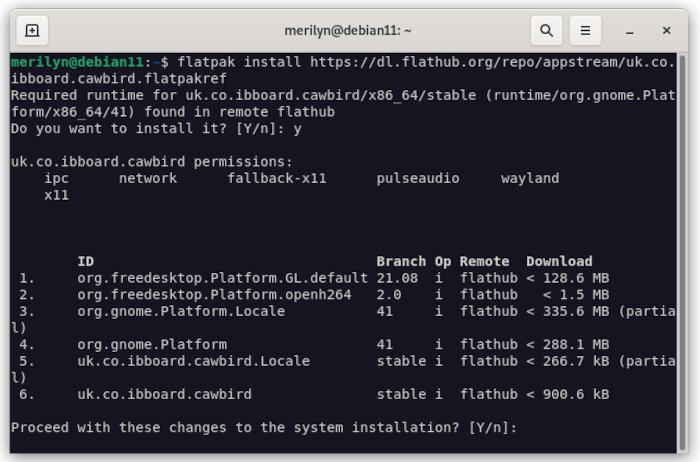Click the uk.co.ibboard.cawbird row
Image resolution: width=700 pixels, height=462 pixels.
(x=314, y=394)
